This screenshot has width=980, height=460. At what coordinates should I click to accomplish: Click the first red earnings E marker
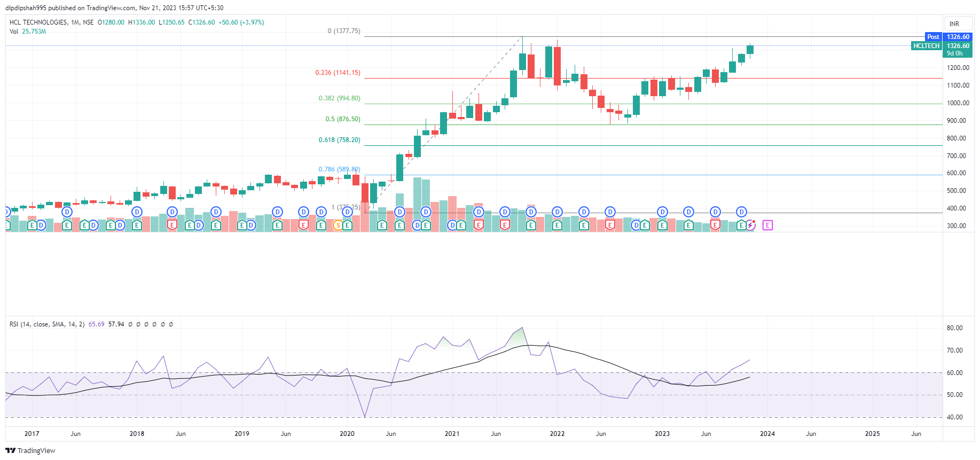[172, 225]
